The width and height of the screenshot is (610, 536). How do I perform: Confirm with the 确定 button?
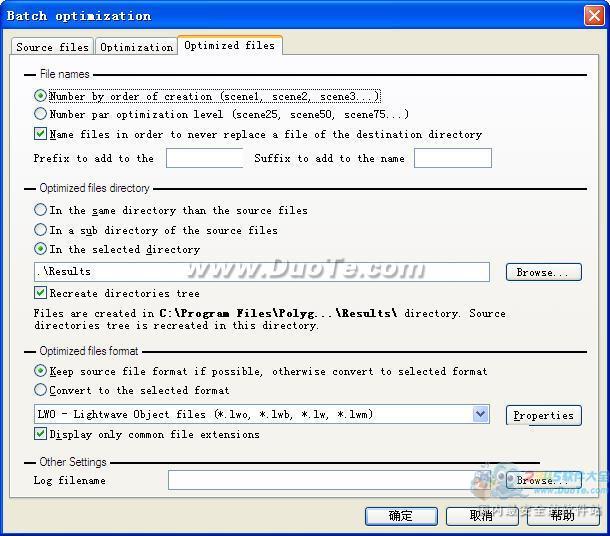(x=401, y=516)
